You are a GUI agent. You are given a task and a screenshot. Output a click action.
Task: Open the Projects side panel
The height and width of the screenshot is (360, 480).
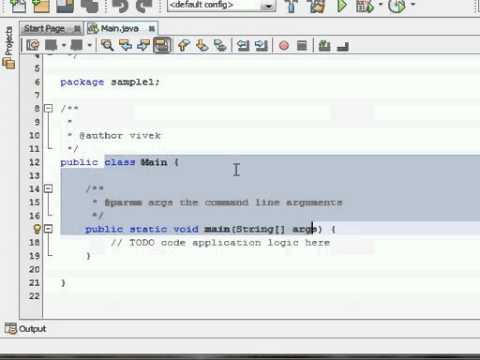pos(9,47)
